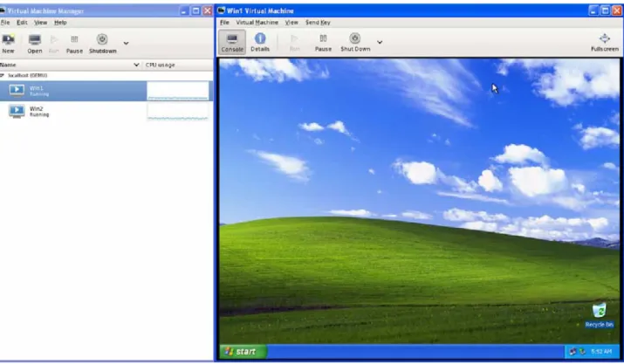Pause the Win1 virtual machine

pyautogui.click(x=323, y=42)
